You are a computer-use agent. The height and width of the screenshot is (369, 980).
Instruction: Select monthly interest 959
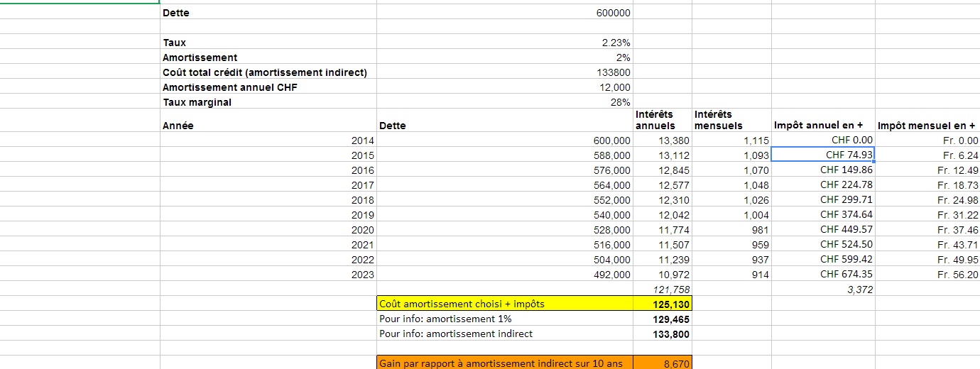pyautogui.click(x=731, y=245)
